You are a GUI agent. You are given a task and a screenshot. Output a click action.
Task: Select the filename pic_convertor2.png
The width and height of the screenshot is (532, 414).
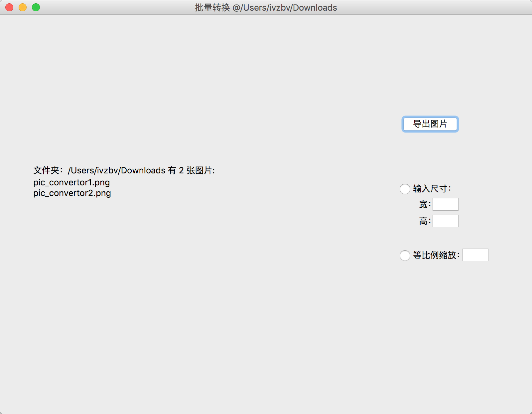71,193
